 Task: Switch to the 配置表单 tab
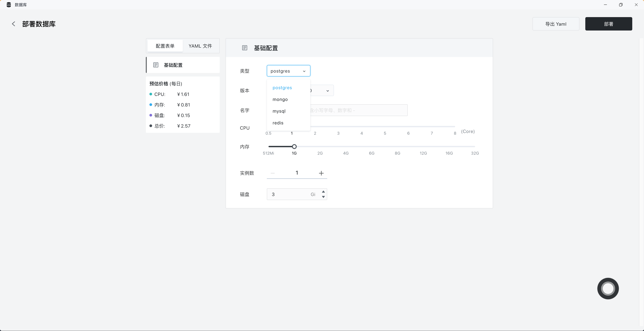pyautogui.click(x=165, y=46)
